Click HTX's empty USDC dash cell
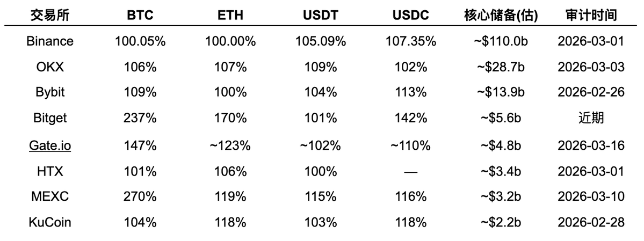644x241 pixels. click(x=410, y=172)
